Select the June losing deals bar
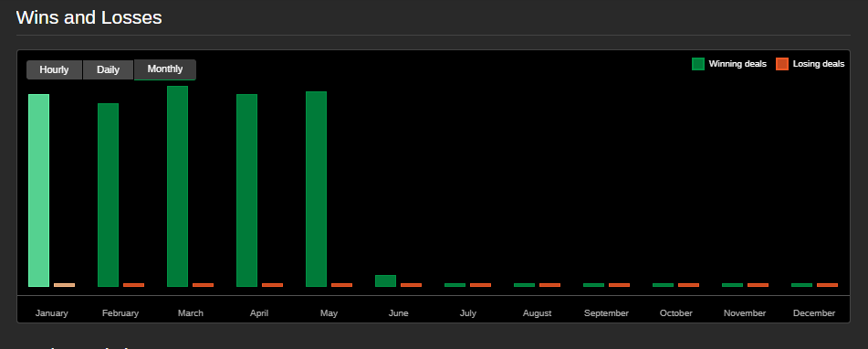The width and height of the screenshot is (868, 349). [412, 285]
